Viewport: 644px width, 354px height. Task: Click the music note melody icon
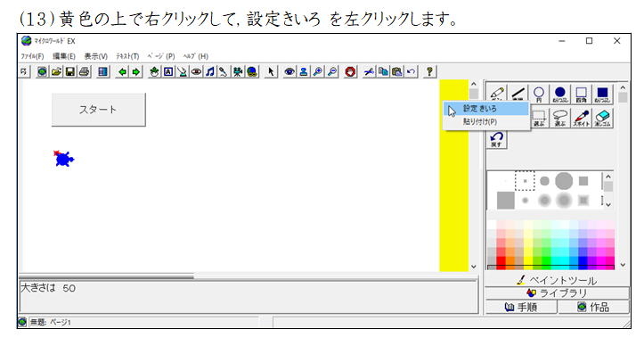(210, 71)
